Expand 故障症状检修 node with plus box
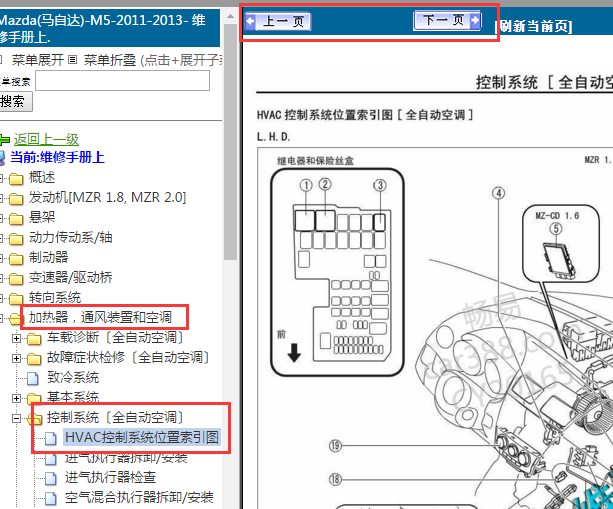Image resolution: width=613 pixels, height=509 pixels. (x=16, y=358)
